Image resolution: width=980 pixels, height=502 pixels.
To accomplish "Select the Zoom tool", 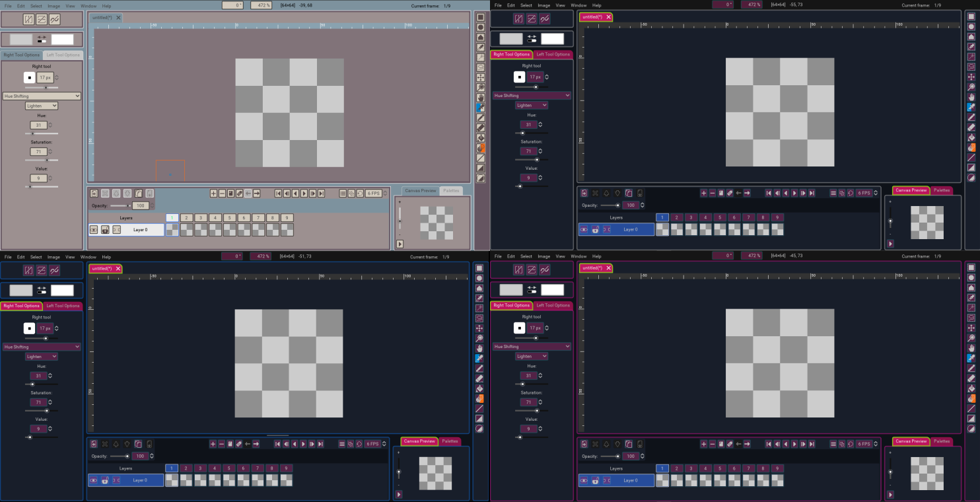I will point(481,88).
